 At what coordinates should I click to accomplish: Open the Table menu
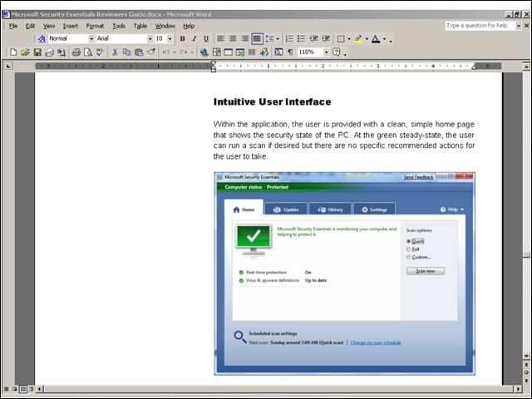(x=140, y=26)
